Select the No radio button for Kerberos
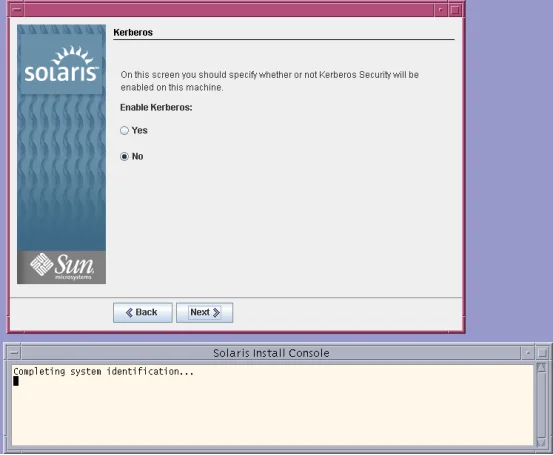553x455 pixels. [x=124, y=156]
